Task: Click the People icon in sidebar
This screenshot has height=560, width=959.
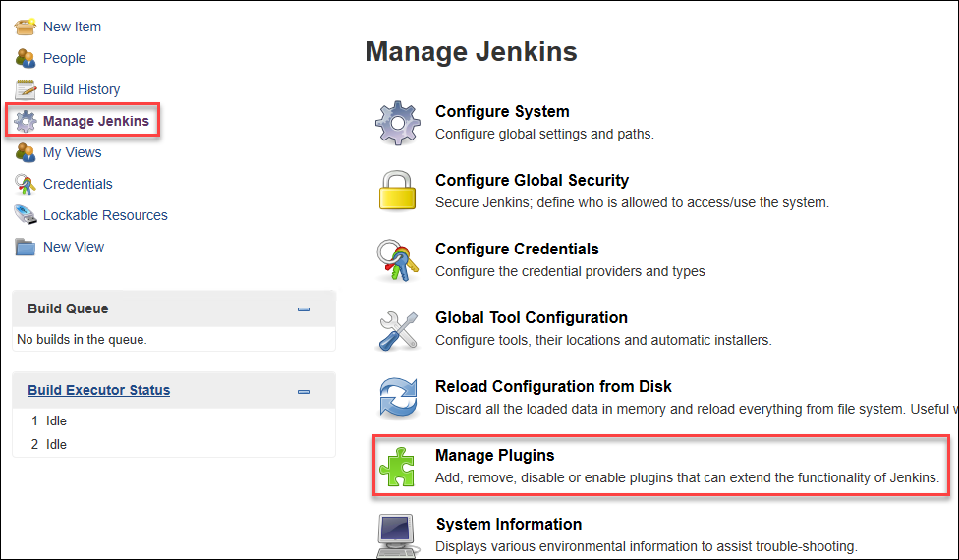Action: click(x=26, y=58)
